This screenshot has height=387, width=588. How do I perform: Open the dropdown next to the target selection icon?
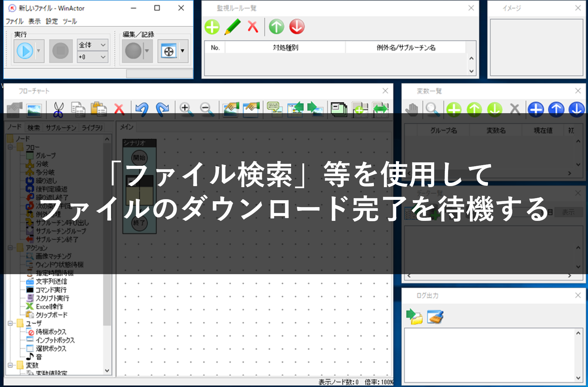pyautogui.click(x=182, y=51)
